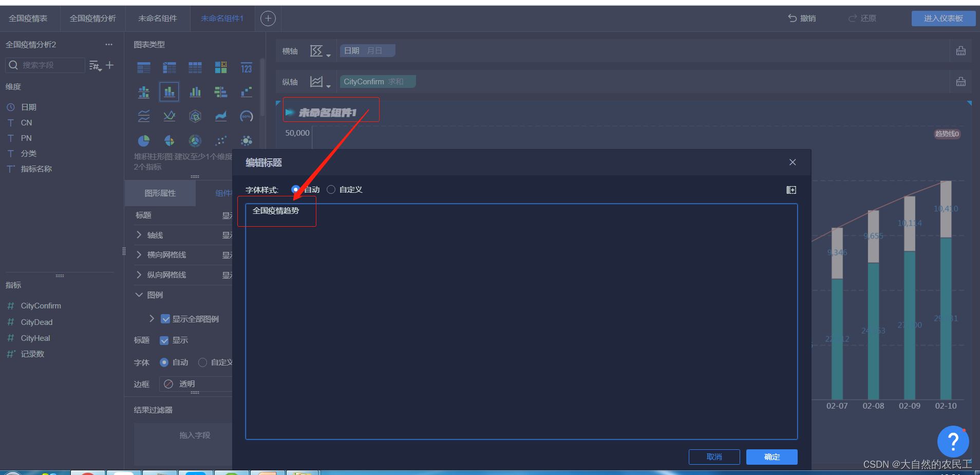
Task: Select the KPI number card type
Action: point(247,67)
